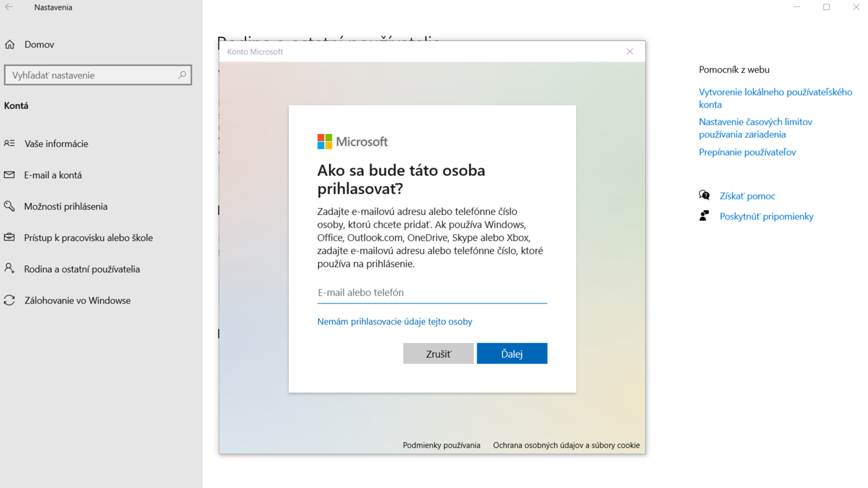This screenshot has width=868, height=488.
Task: Click the Získať pomoc chat icon
Action: click(704, 195)
